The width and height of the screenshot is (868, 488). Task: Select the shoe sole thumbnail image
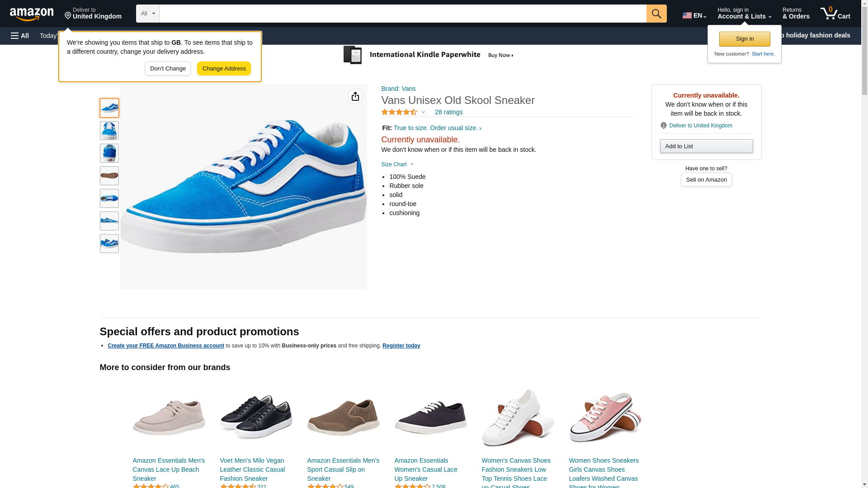(x=109, y=176)
